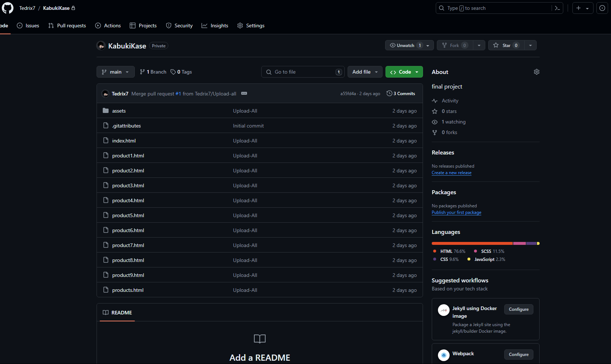
Task: Expand the Add file dropdown
Action: point(365,72)
